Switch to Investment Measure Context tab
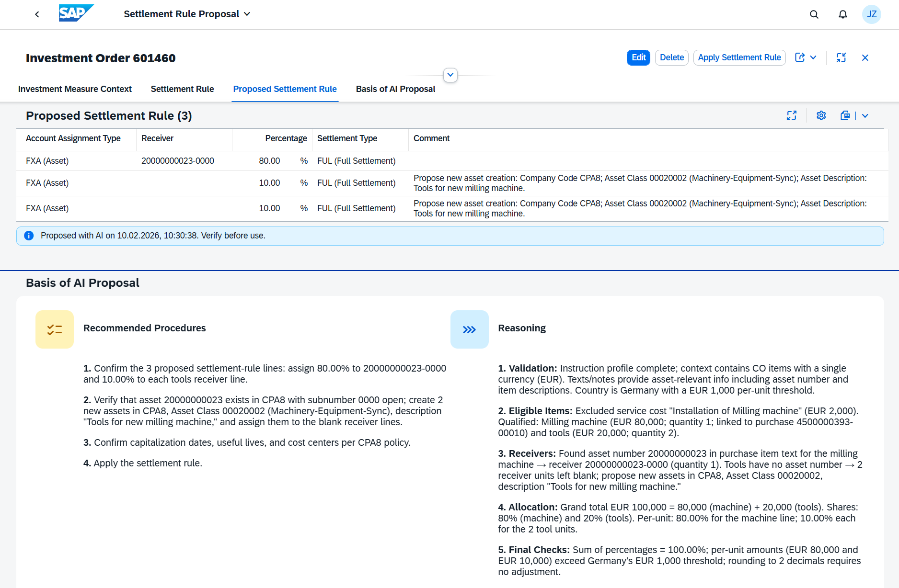This screenshot has height=588, width=899. pyautogui.click(x=75, y=89)
